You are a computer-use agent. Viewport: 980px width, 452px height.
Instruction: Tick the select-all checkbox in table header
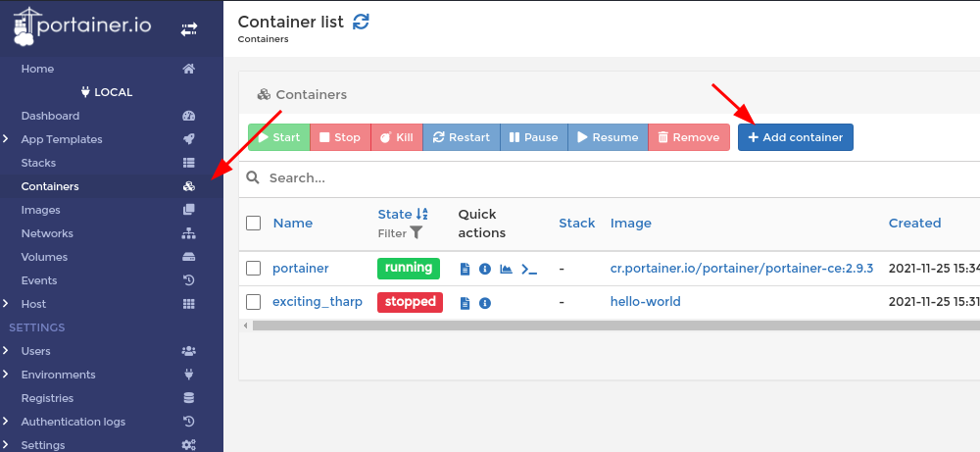[253, 224]
